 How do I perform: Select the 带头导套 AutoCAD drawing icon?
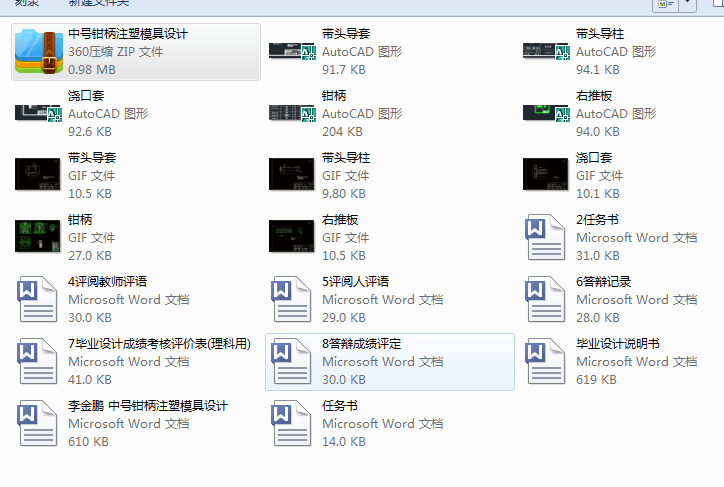click(292, 51)
